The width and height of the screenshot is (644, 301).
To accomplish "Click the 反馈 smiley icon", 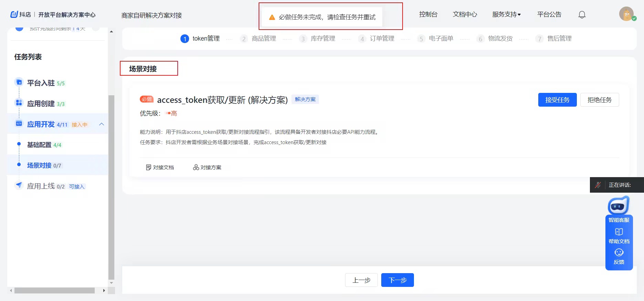I will click(619, 252).
